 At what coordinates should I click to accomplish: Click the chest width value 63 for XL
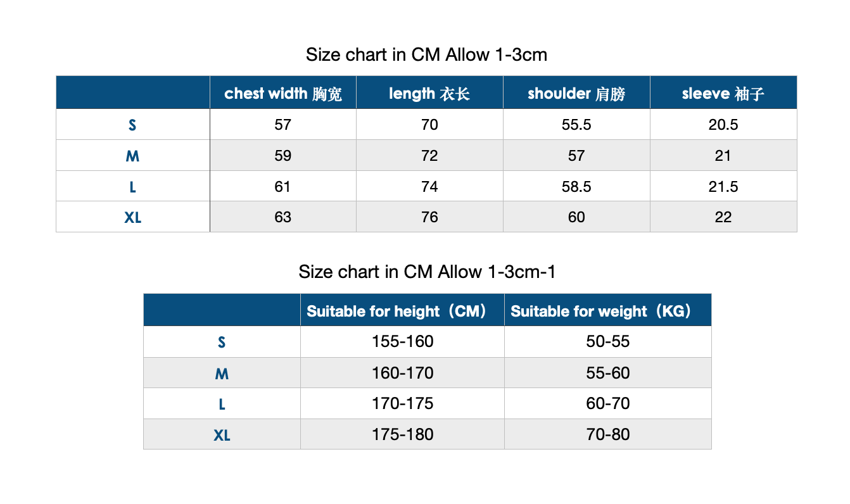tap(283, 218)
